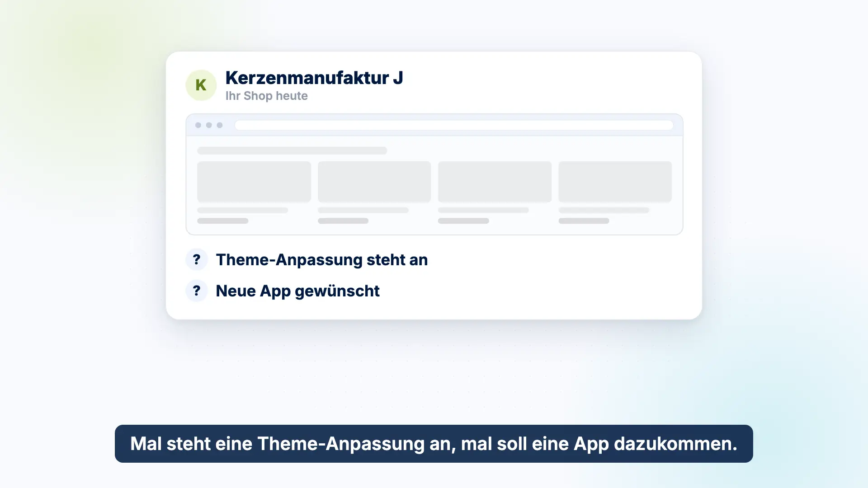Click 'Neue App gewünscht' text
This screenshot has width=868, height=488.
tap(297, 291)
